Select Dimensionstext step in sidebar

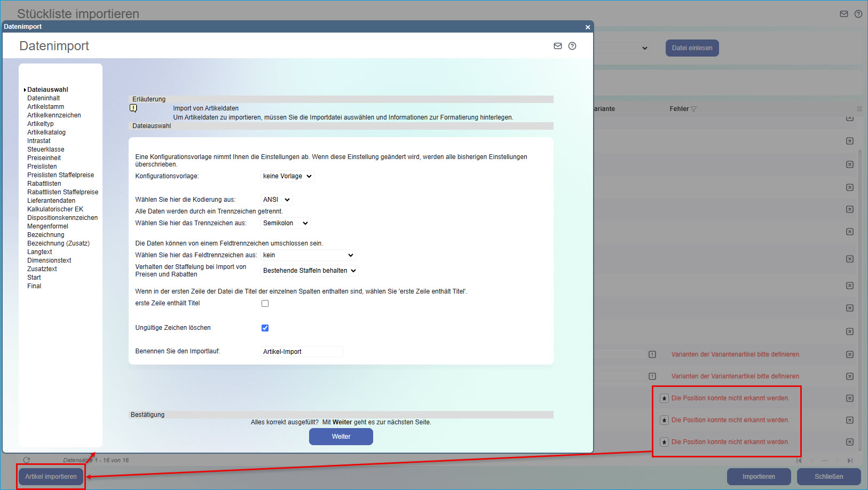49,260
